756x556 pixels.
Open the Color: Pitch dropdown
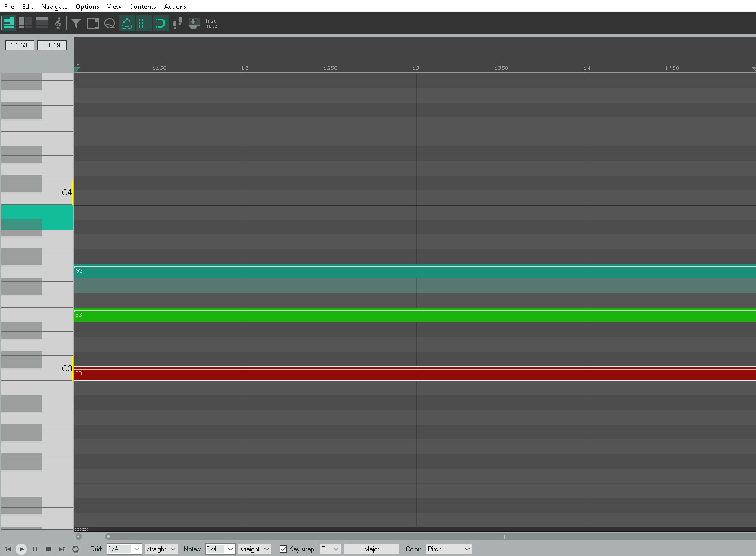click(x=449, y=549)
